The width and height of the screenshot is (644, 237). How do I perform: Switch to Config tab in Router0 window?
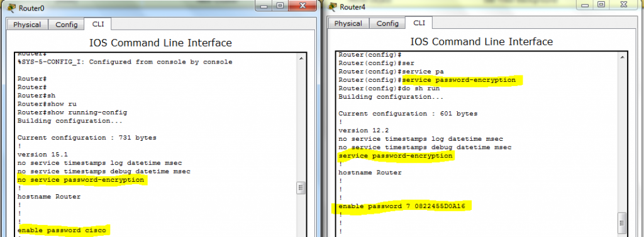66,25
